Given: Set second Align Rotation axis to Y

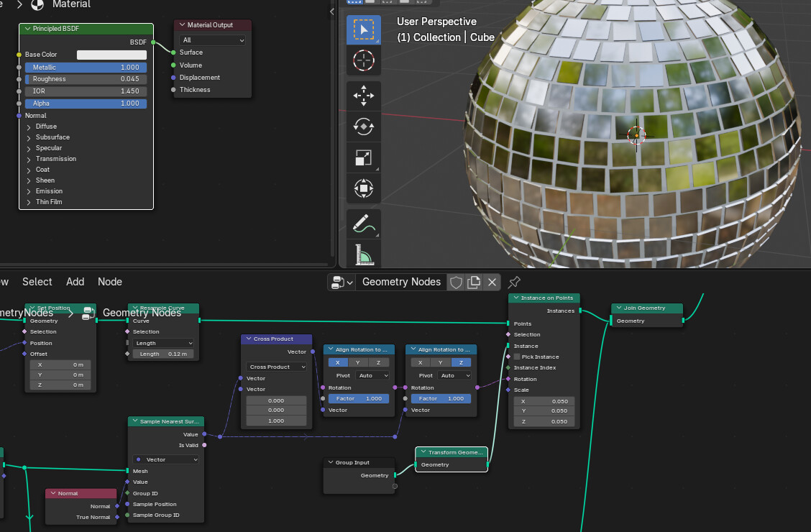Looking at the screenshot, I should click(x=441, y=362).
